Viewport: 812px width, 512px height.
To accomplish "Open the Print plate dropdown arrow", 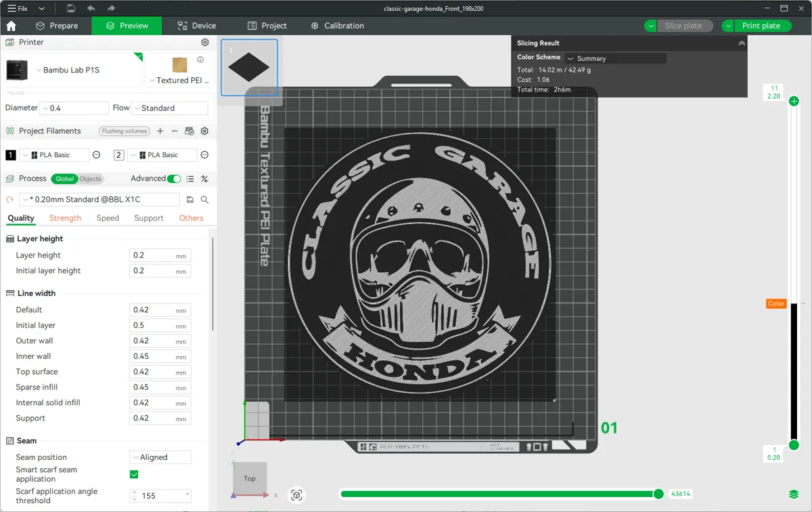I will pos(728,26).
